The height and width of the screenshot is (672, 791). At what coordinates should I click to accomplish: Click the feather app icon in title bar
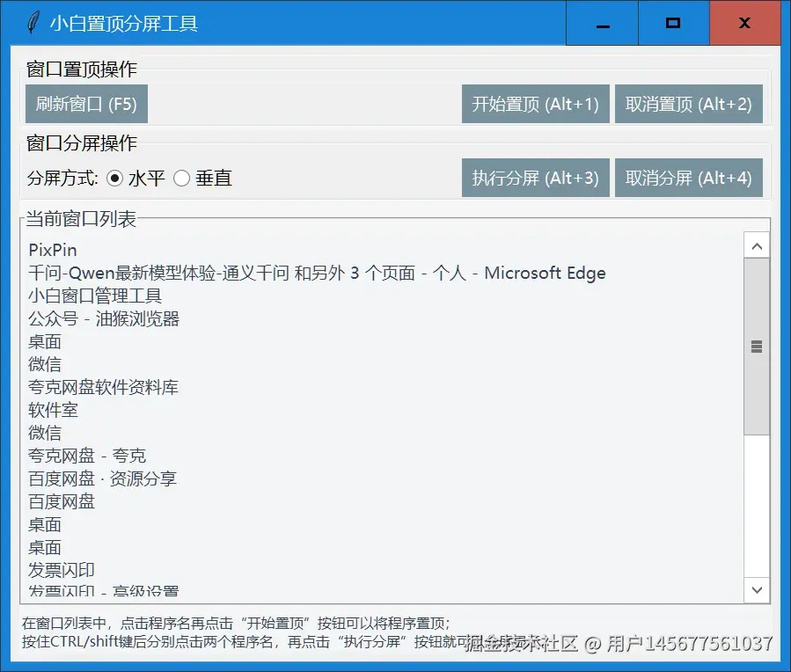tap(33, 23)
